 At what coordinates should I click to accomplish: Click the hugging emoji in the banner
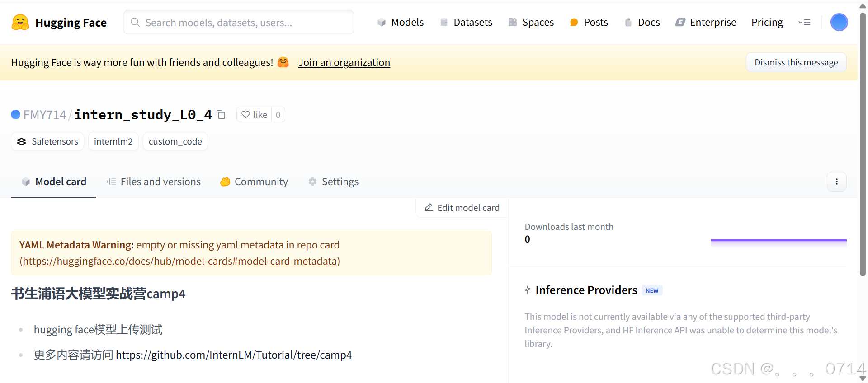coord(283,62)
